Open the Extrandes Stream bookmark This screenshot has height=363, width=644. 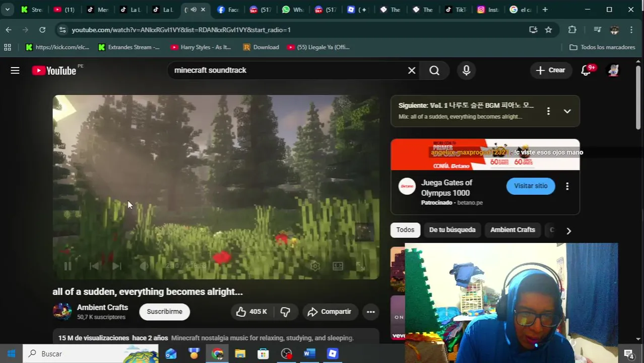(x=129, y=47)
